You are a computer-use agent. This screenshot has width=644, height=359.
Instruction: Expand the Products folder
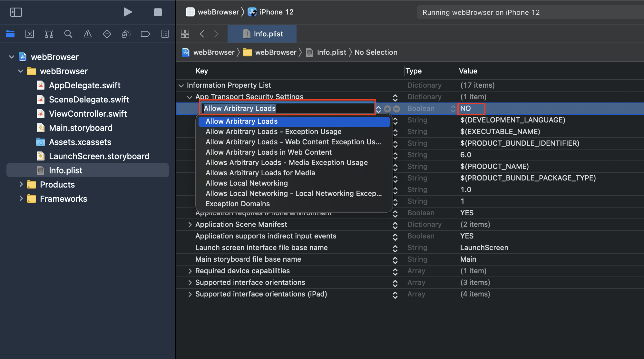point(21,184)
